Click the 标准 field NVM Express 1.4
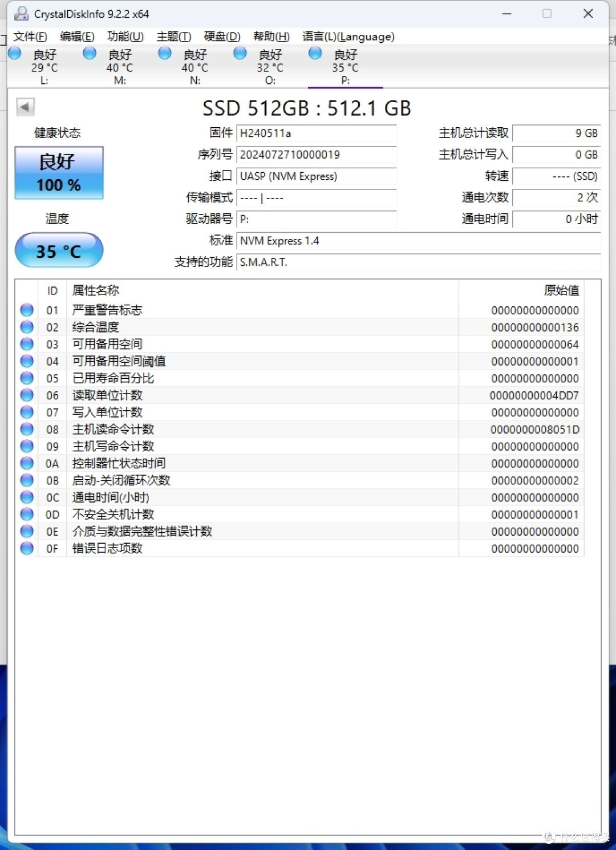Viewport: 616px width, 850px height. [419, 241]
